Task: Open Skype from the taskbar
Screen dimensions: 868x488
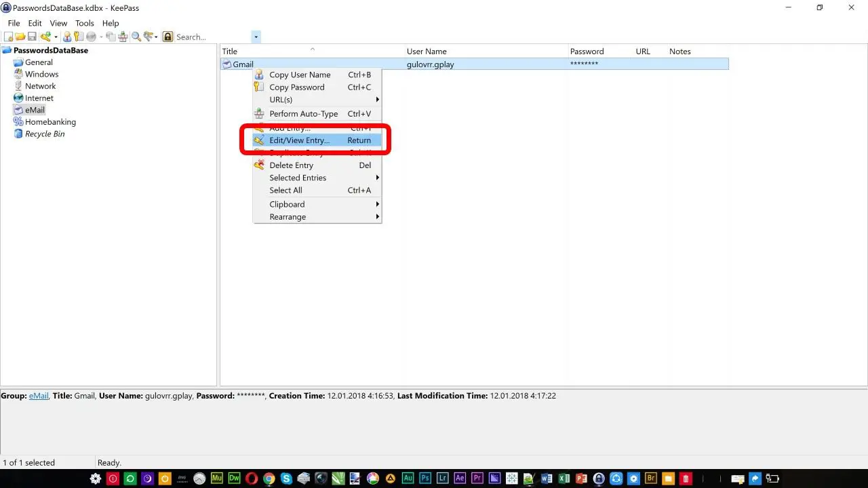Action: pos(287,478)
